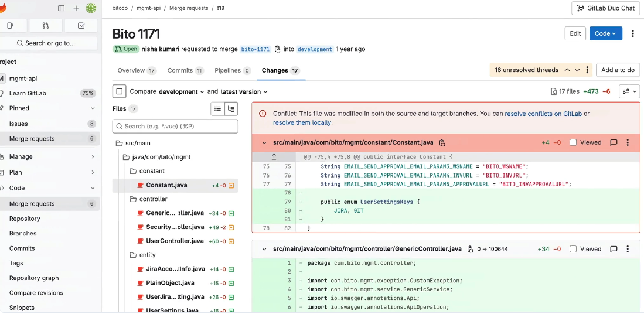Toggle the file browser panel icon
This screenshot has width=644, height=314.
119,91
